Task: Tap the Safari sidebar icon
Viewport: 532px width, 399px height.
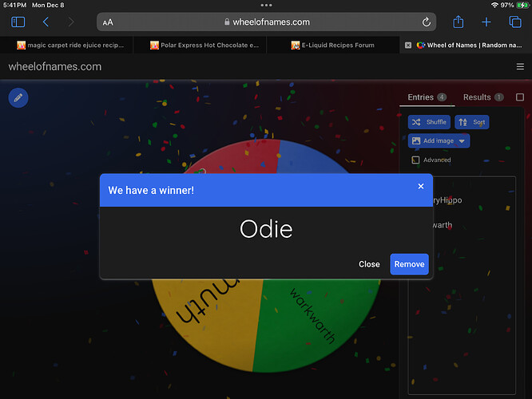Action: coord(18,22)
